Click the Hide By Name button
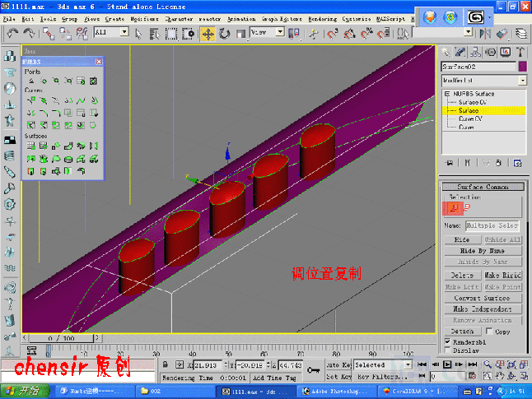532x399 pixels. tap(483, 251)
